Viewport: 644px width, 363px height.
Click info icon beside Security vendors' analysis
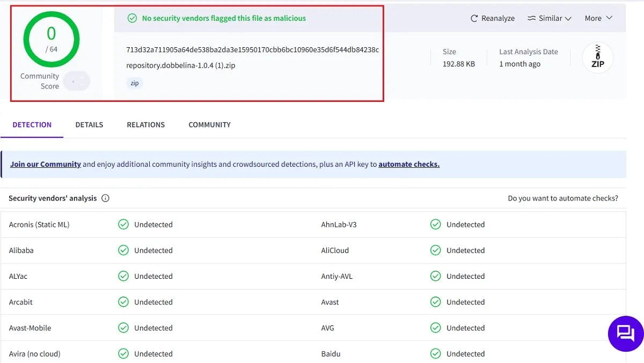point(105,198)
